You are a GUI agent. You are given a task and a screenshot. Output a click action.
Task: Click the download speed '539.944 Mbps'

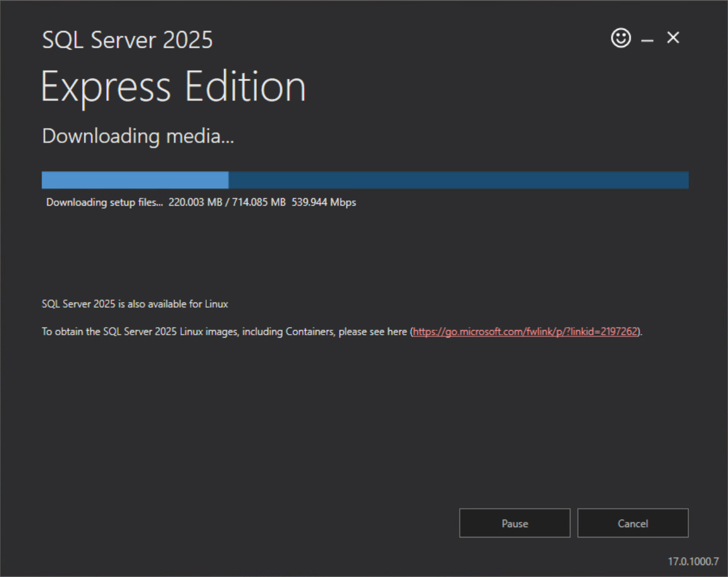324,202
